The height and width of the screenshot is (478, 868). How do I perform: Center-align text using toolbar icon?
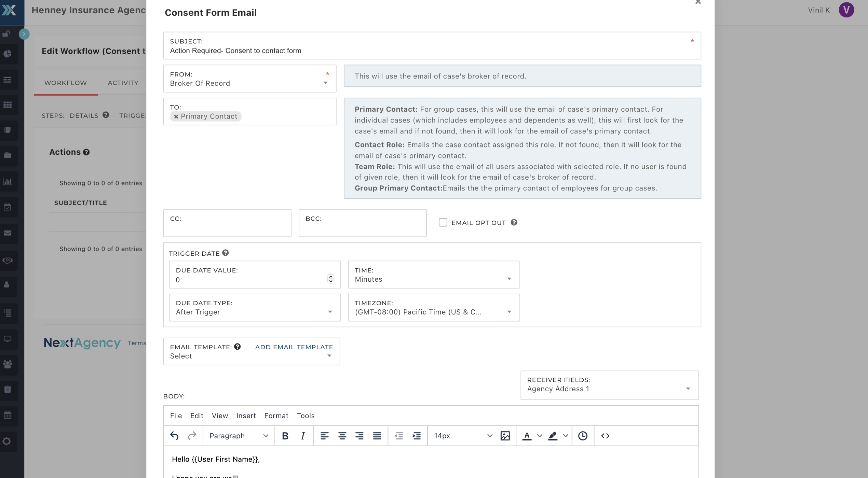(342, 436)
